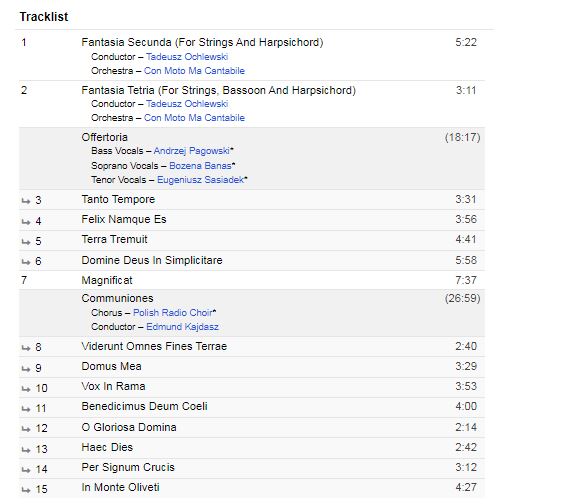Click the sub-track arrow icon beside track 6
This screenshot has height=504, width=584.
[26, 262]
